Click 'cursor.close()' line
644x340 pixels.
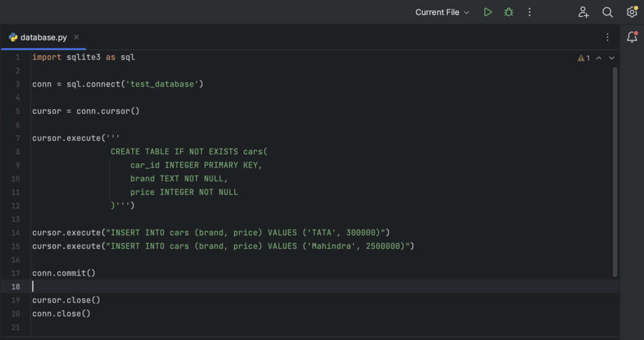coord(66,300)
